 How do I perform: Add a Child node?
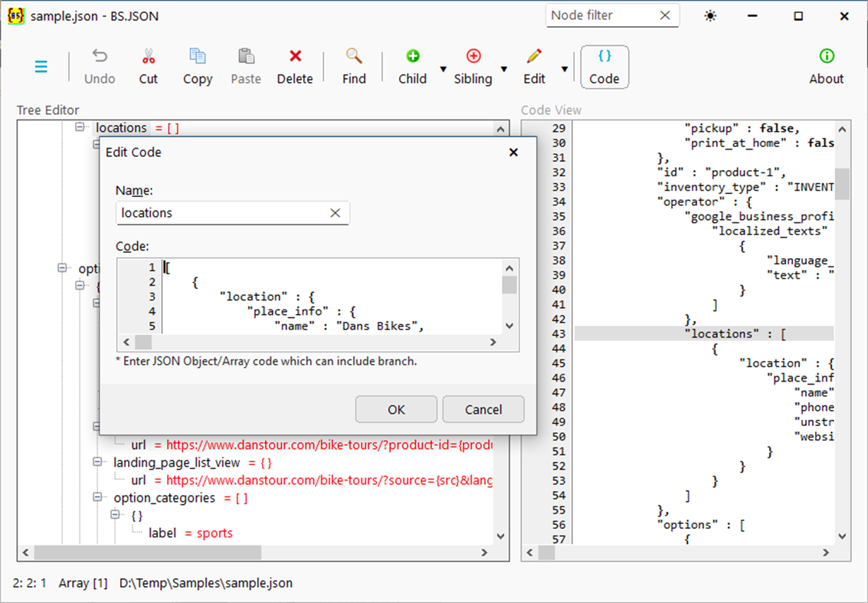pyautogui.click(x=412, y=67)
